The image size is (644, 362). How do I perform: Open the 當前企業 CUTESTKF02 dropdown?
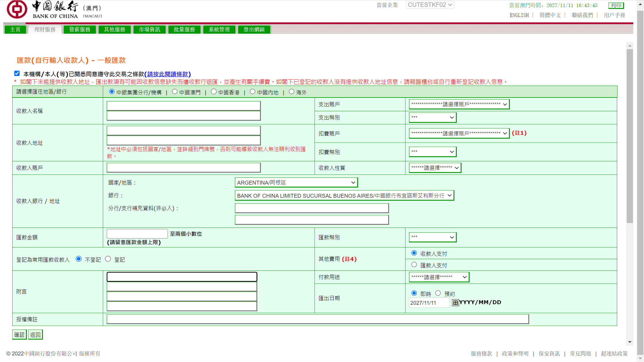tap(430, 5)
